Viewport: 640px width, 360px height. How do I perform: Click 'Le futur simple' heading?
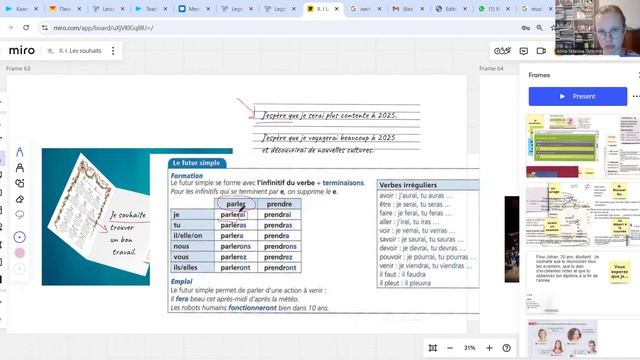196,163
